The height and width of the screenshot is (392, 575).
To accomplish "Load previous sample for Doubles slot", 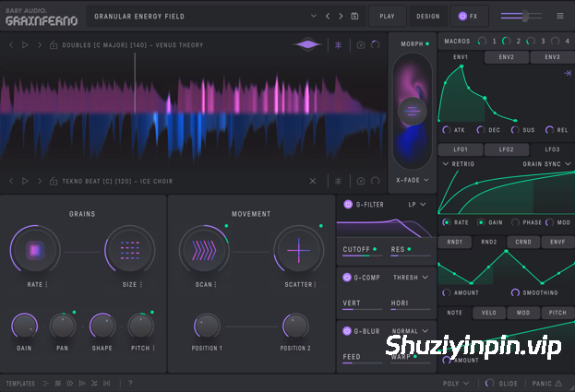I will tap(11, 44).
